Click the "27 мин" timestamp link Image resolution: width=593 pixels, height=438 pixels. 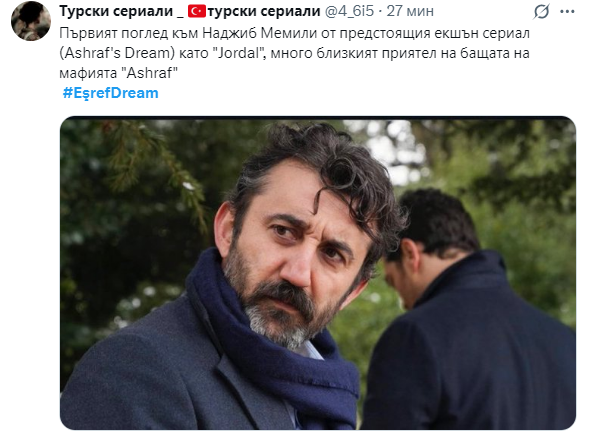410,11
